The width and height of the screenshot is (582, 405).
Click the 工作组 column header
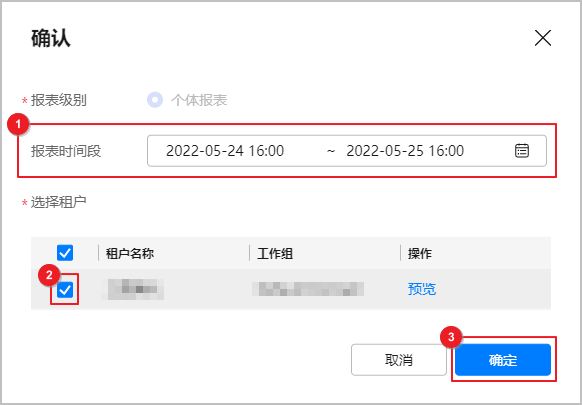click(x=275, y=254)
